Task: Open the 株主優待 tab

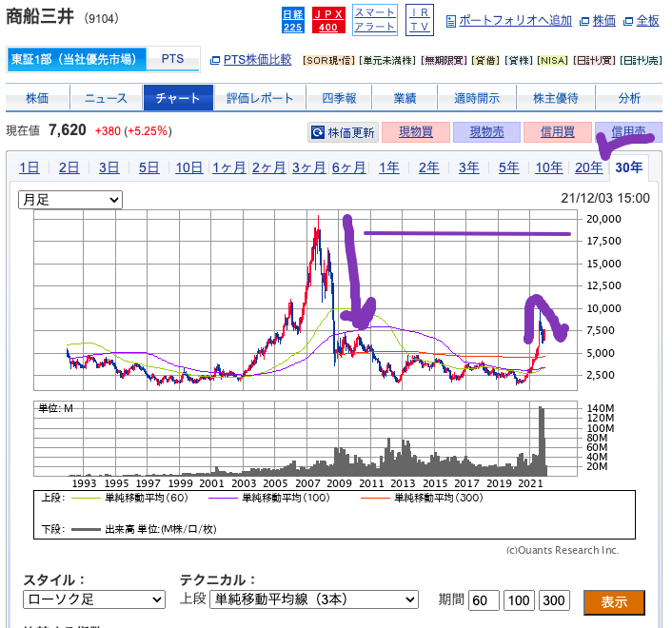Action: (556, 98)
